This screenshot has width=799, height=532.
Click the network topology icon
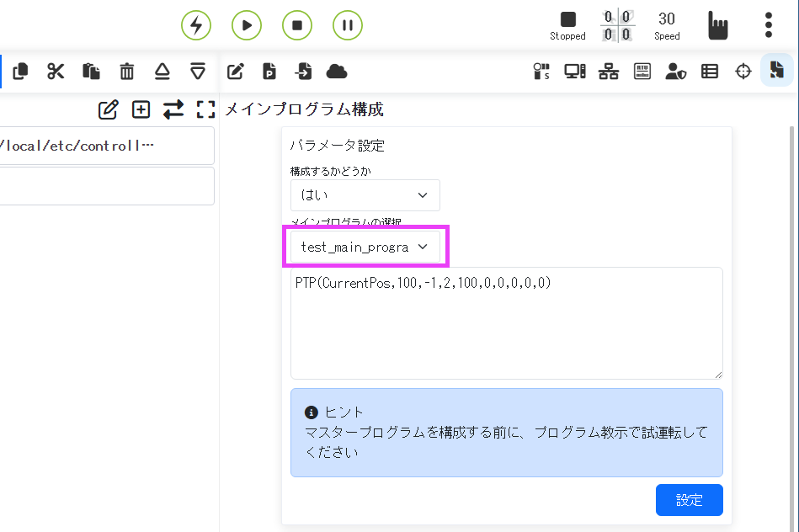[609, 72]
